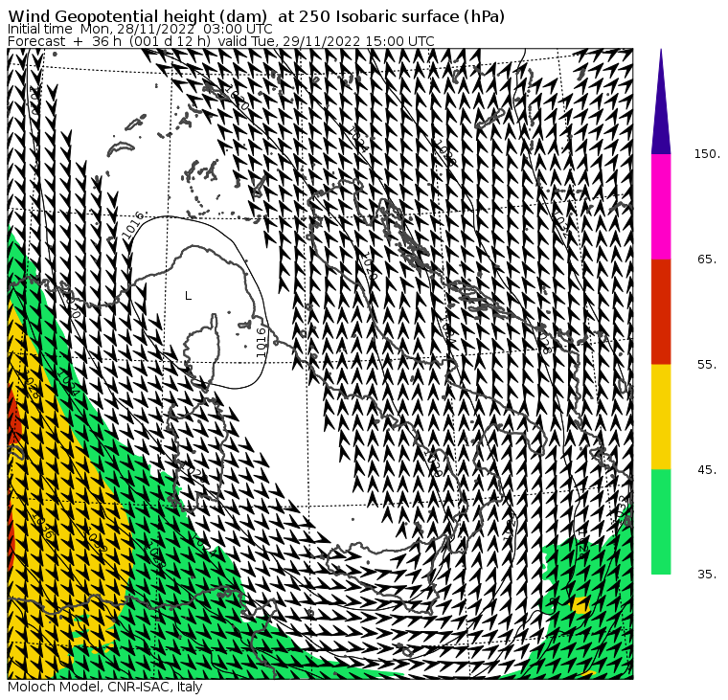
Task: Click the '1016' label right of Corsica
Action: coord(262,343)
